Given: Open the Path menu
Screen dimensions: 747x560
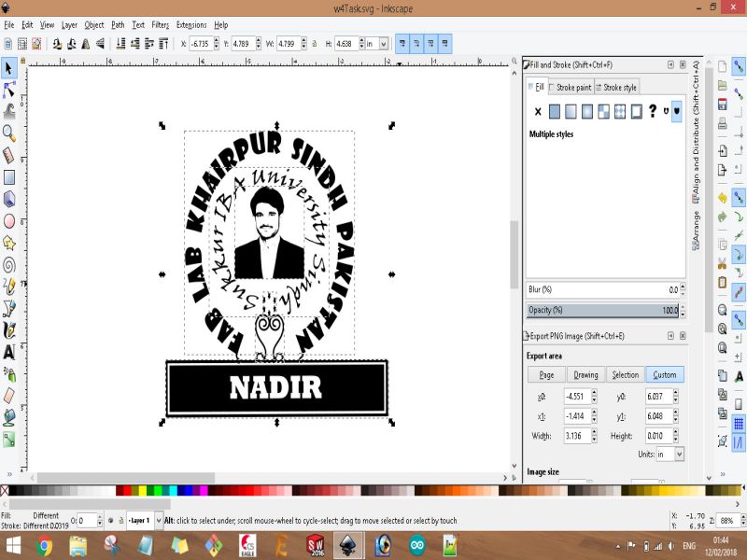Looking at the screenshot, I should [x=118, y=25].
